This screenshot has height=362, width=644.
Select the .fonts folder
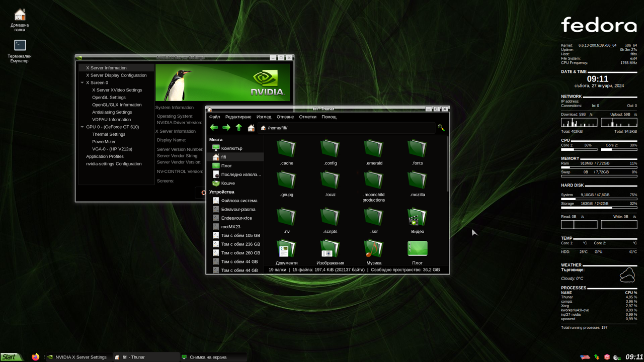tap(418, 153)
